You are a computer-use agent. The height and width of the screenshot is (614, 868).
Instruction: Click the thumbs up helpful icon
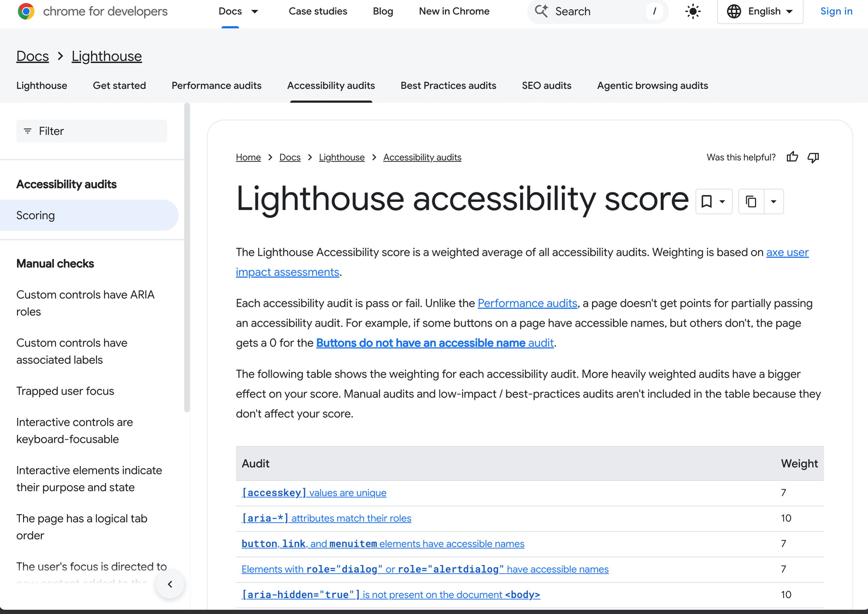(x=792, y=157)
